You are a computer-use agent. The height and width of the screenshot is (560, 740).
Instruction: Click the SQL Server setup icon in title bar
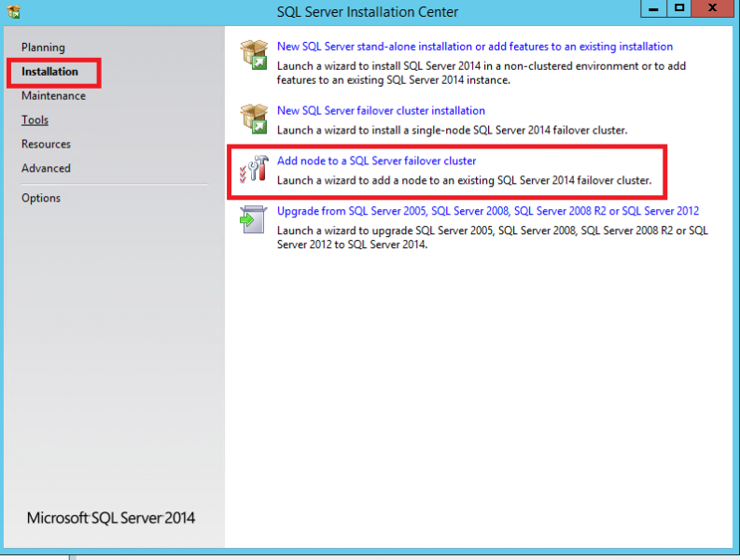(x=12, y=12)
